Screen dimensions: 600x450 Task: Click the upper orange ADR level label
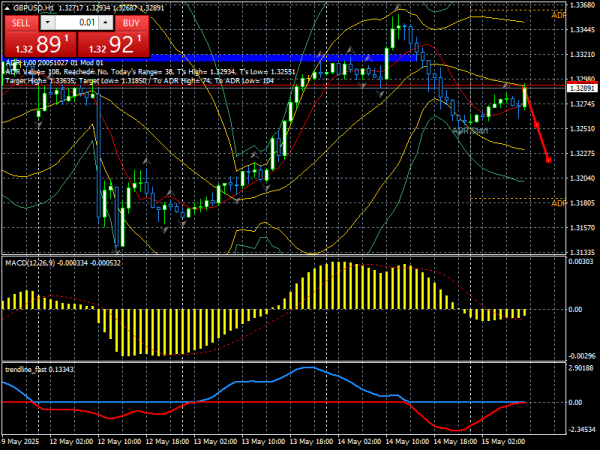coord(558,15)
